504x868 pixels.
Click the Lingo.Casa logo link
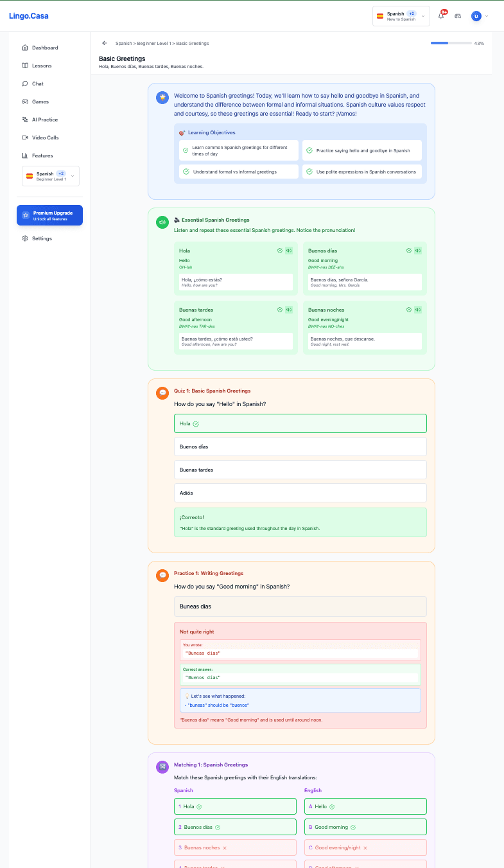coord(28,16)
